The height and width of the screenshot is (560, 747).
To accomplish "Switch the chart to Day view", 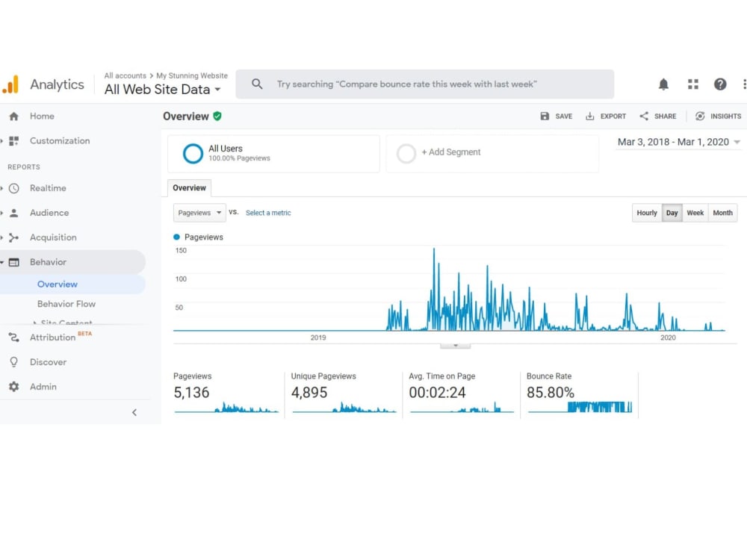I will [x=672, y=213].
